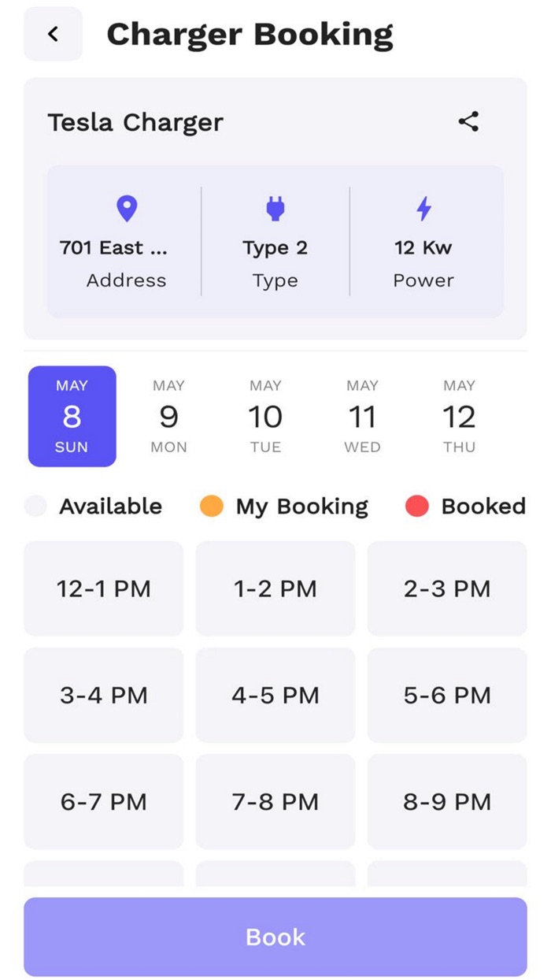
Task: Tap the red Booked legend dot
Action: coord(416,506)
